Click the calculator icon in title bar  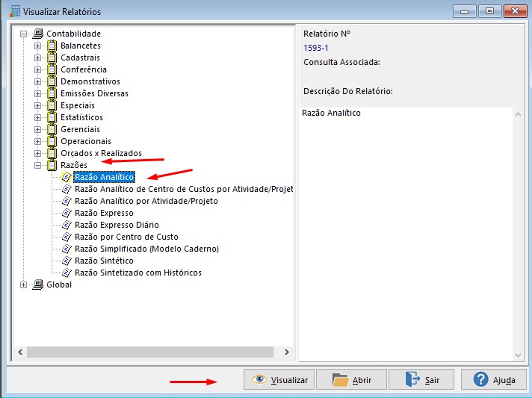pyautogui.click(x=15, y=11)
